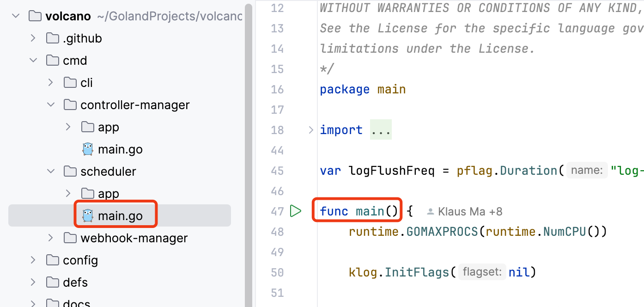
Task: Click the gopher icon on controller-manager main.go
Action: point(88,149)
